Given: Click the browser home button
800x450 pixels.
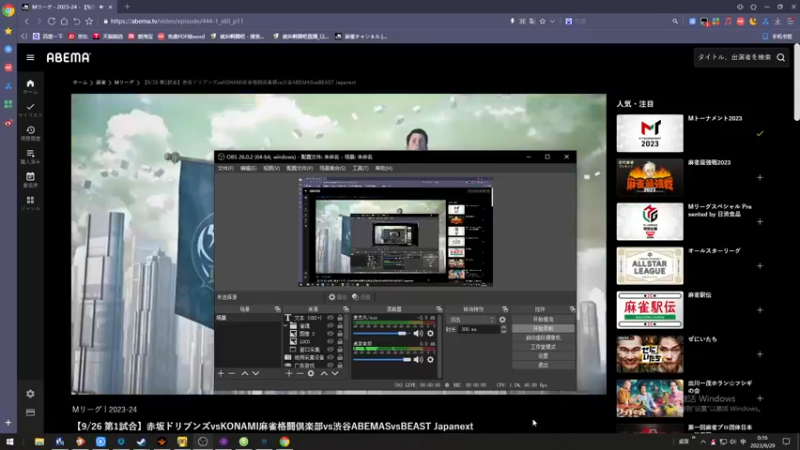Looking at the screenshot, I should click(x=64, y=21).
